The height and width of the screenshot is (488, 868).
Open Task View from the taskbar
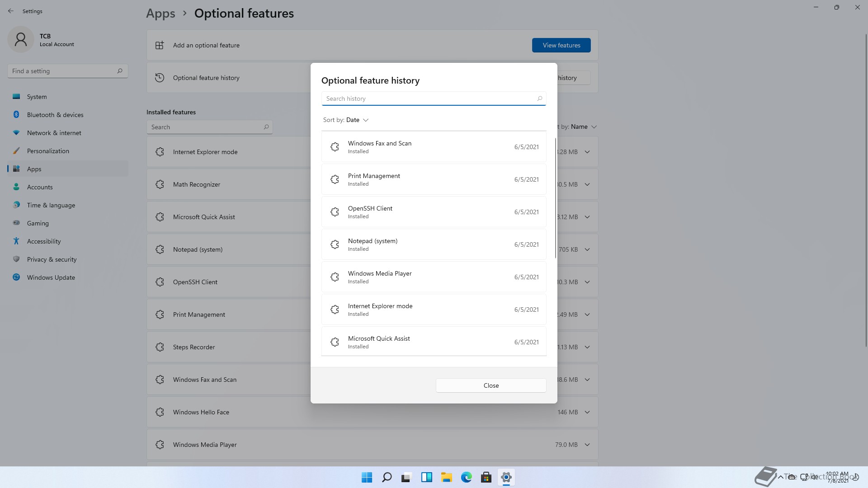pyautogui.click(x=406, y=477)
